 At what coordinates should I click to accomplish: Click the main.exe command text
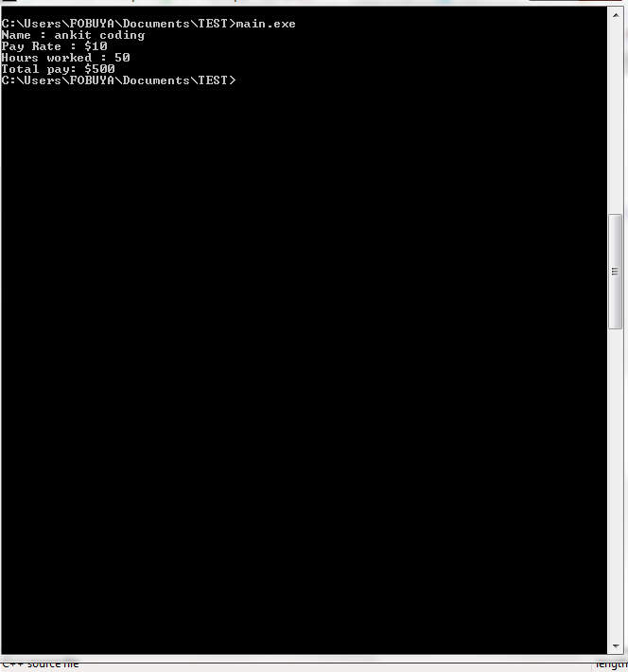[266, 24]
